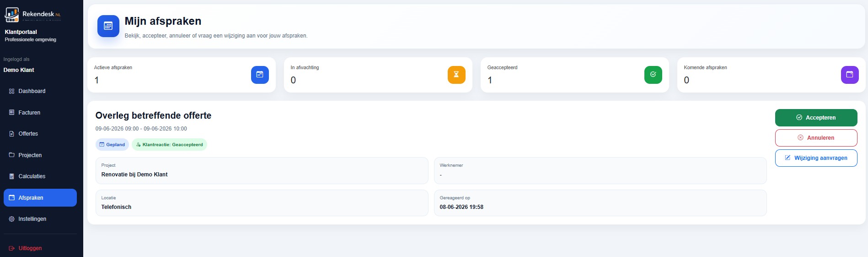Click the Facturen sidebar icon

(x=12, y=112)
